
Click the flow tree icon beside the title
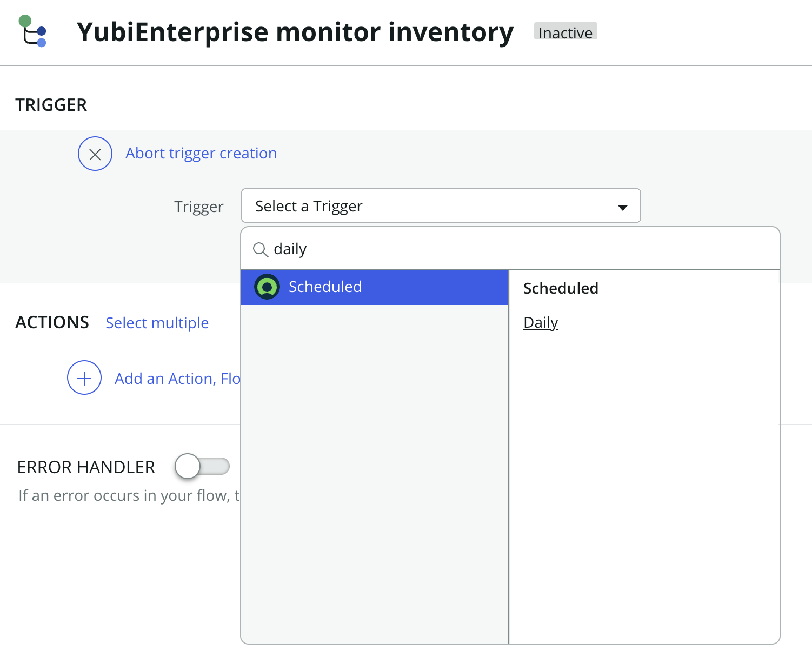pyautogui.click(x=33, y=31)
